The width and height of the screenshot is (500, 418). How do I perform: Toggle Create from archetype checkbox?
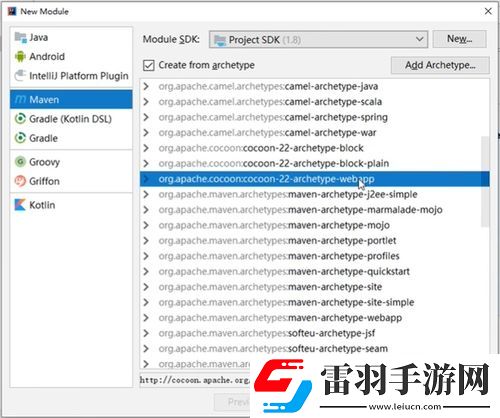tap(149, 65)
